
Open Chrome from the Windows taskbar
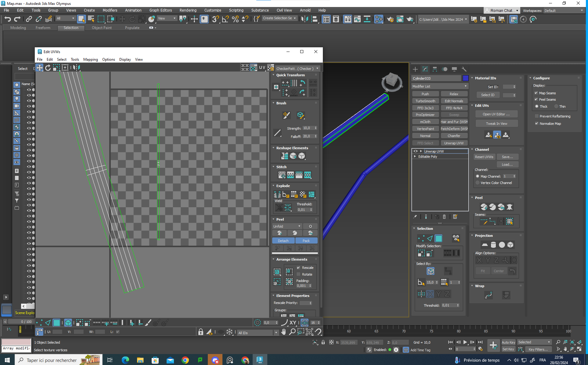[185, 360]
